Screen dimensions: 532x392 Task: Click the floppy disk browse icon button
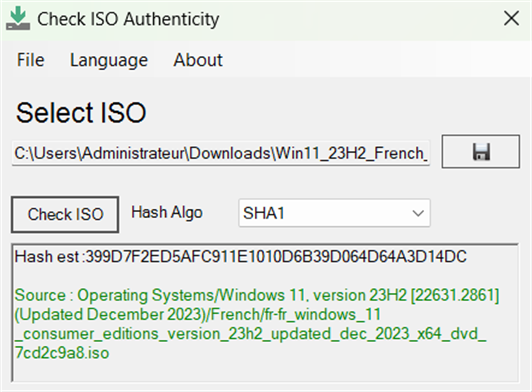coord(481,151)
